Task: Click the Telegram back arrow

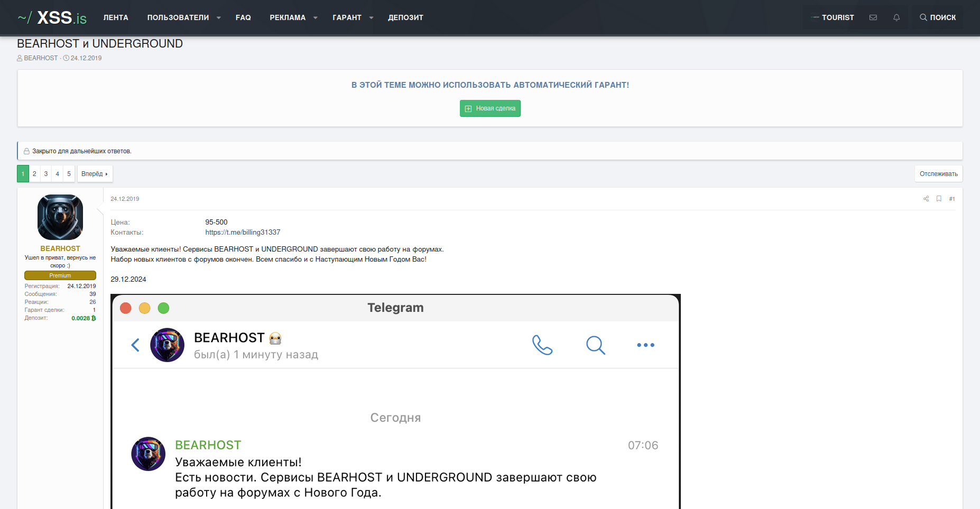Action: pos(135,345)
